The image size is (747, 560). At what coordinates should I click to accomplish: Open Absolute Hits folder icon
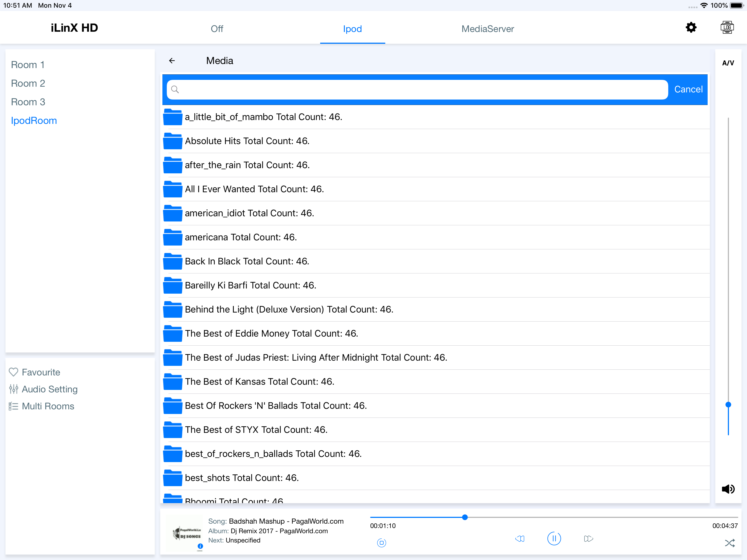tap(173, 141)
